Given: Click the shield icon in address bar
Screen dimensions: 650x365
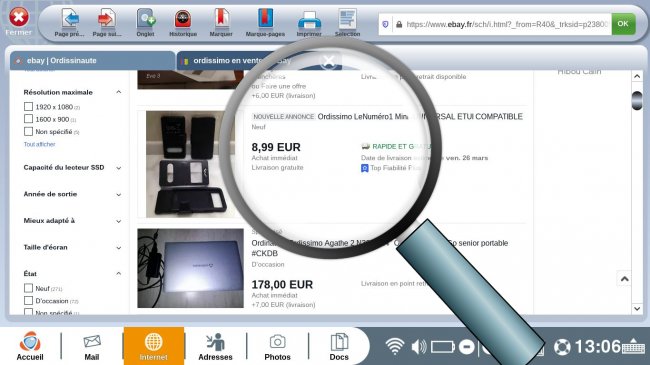Looking at the screenshot, I should (x=385, y=24).
